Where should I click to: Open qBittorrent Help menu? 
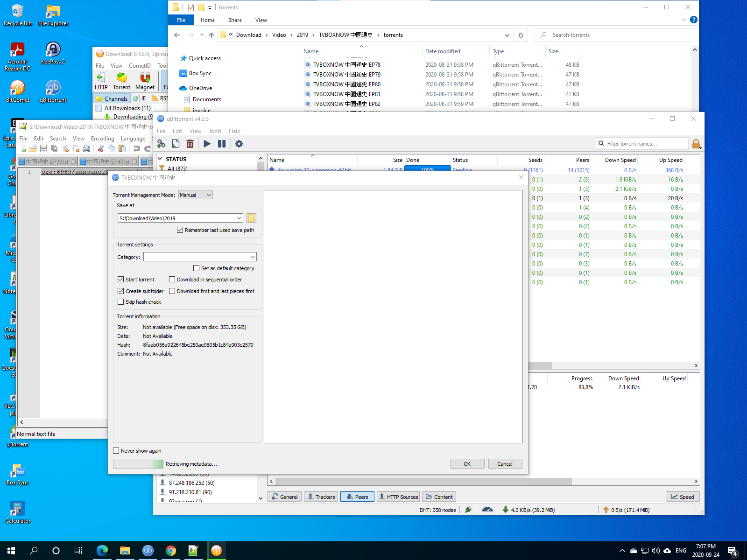coord(234,131)
